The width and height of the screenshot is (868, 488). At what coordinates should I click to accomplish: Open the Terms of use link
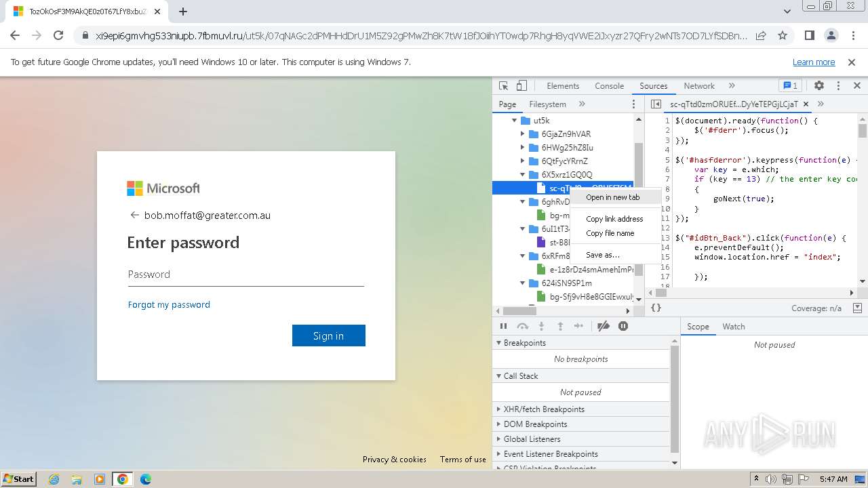pos(463,460)
